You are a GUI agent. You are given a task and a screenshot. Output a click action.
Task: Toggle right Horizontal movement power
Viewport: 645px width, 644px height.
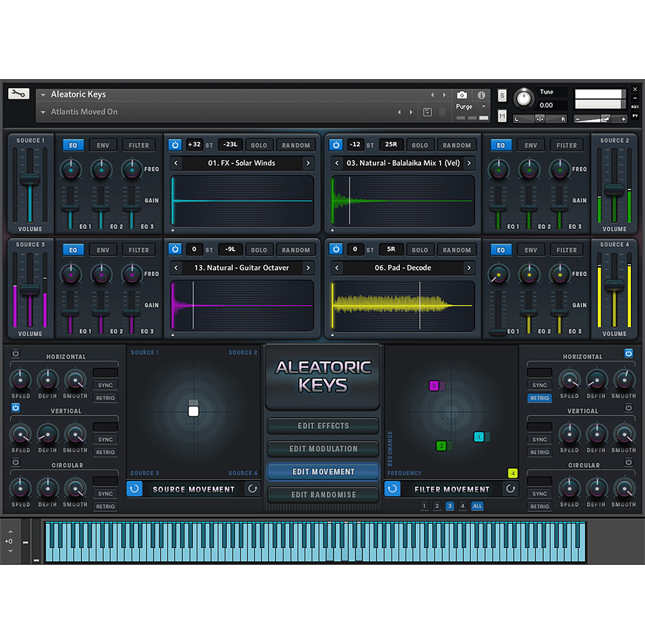(x=628, y=353)
